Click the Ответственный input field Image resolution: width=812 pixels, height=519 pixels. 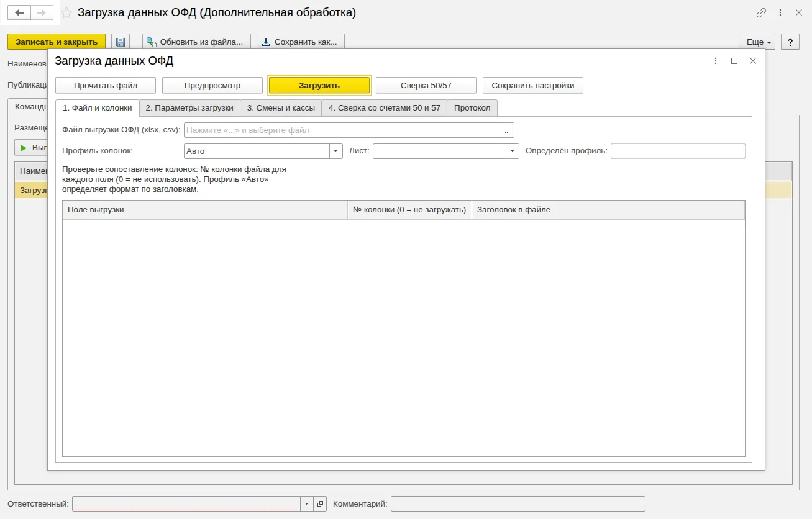point(186,503)
